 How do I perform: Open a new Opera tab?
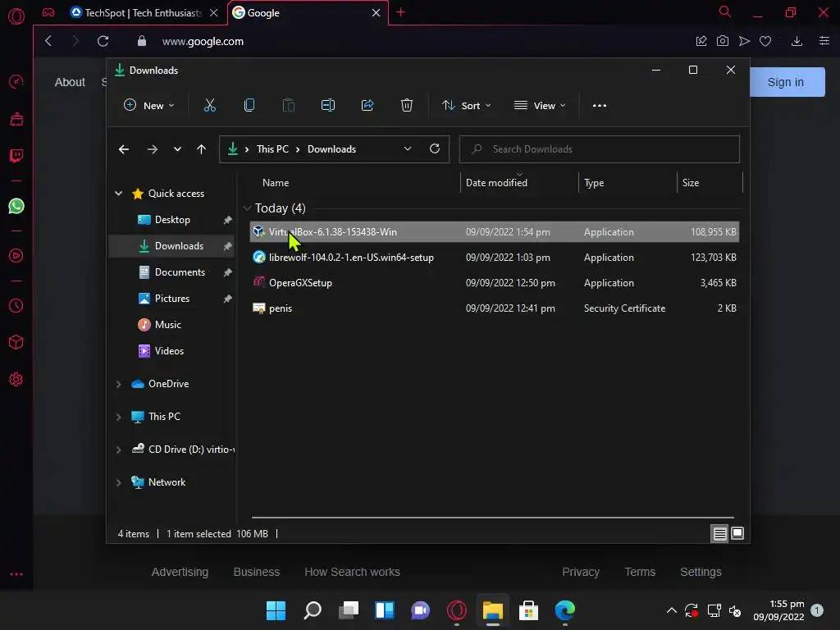coord(400,12)
